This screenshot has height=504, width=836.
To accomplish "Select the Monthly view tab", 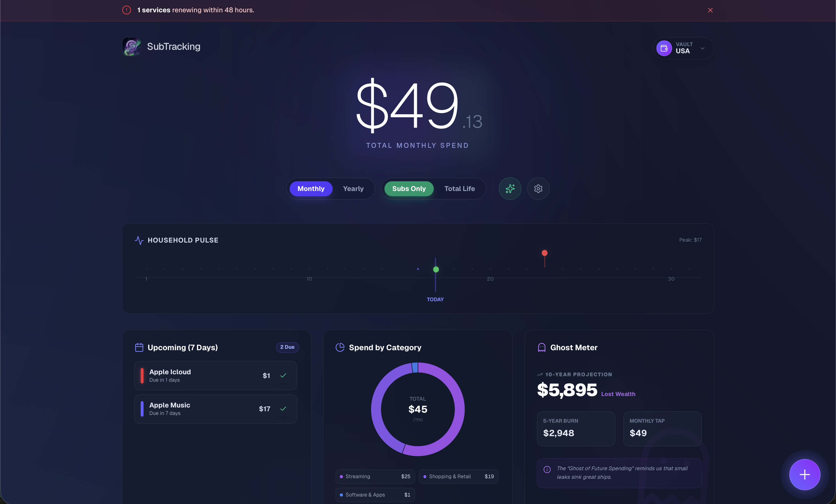I will (311, 189).
